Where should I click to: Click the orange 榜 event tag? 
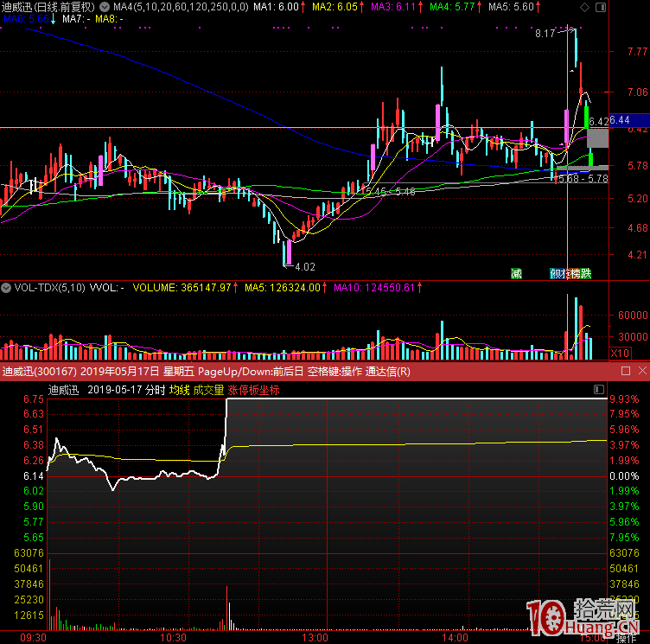pos(576,273)
